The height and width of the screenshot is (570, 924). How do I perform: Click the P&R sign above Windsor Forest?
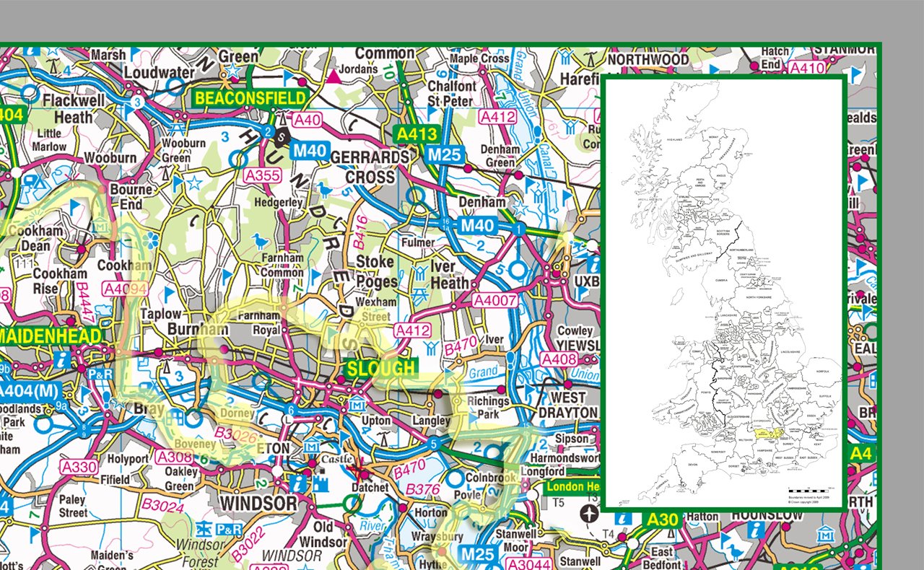(228, 530)
